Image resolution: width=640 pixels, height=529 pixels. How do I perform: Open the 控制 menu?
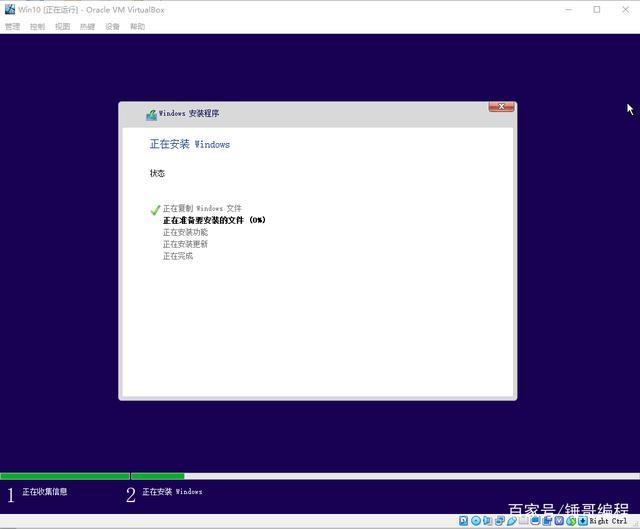(x=37, y=27)
